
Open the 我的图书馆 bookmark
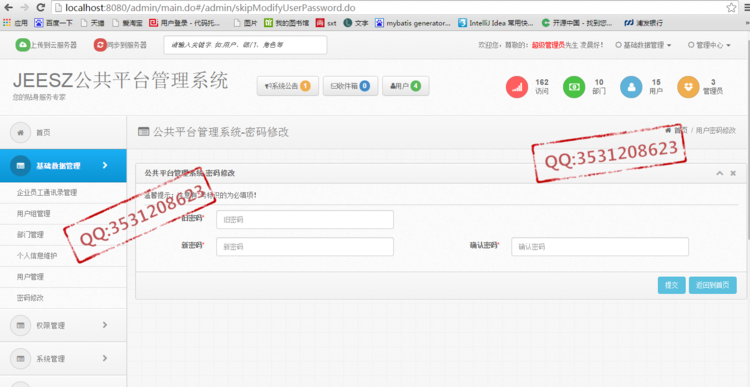point(287,22)
